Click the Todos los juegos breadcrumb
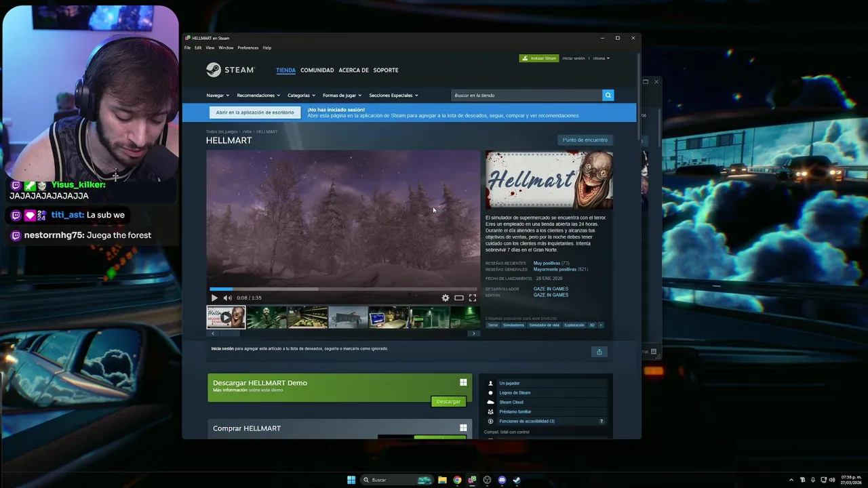 (x=222, y=131)
